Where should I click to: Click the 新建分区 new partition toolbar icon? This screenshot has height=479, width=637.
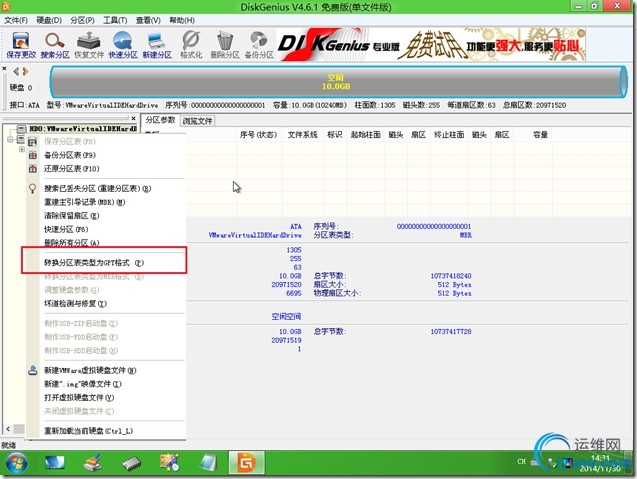click(x=157, y=45)
